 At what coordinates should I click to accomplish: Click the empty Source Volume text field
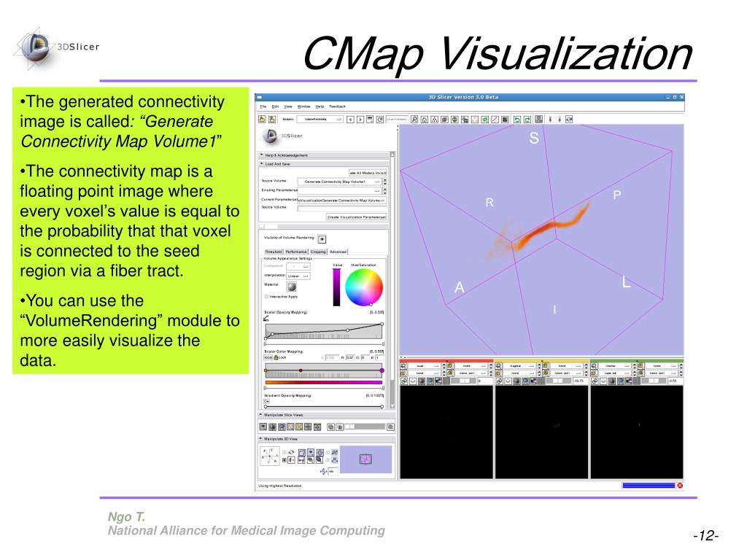pos(341,208)
